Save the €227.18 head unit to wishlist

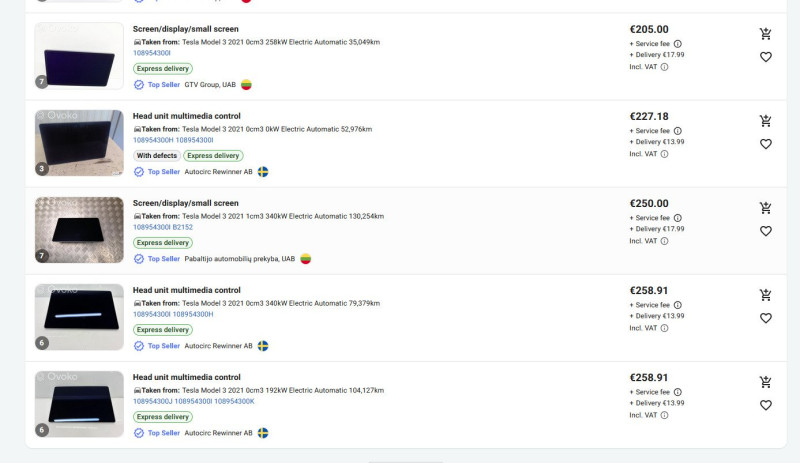(x=765, y=144)
